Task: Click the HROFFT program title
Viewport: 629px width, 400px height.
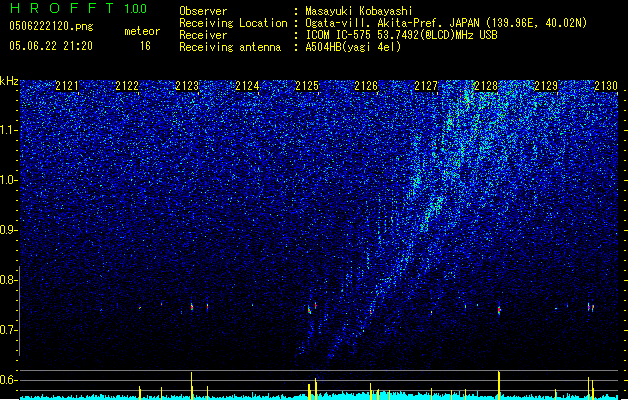Action: [62, 8]
